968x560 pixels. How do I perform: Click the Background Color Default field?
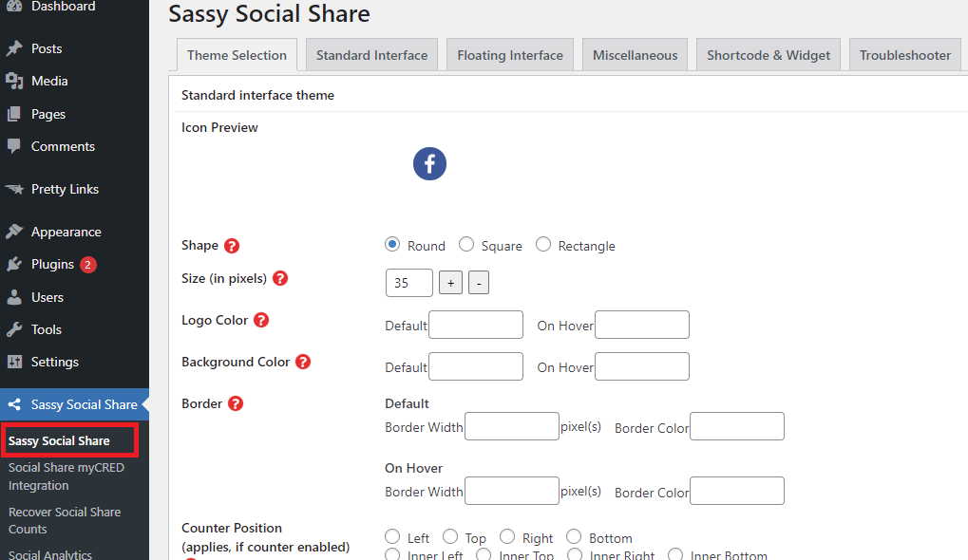[x=476, y=366]
